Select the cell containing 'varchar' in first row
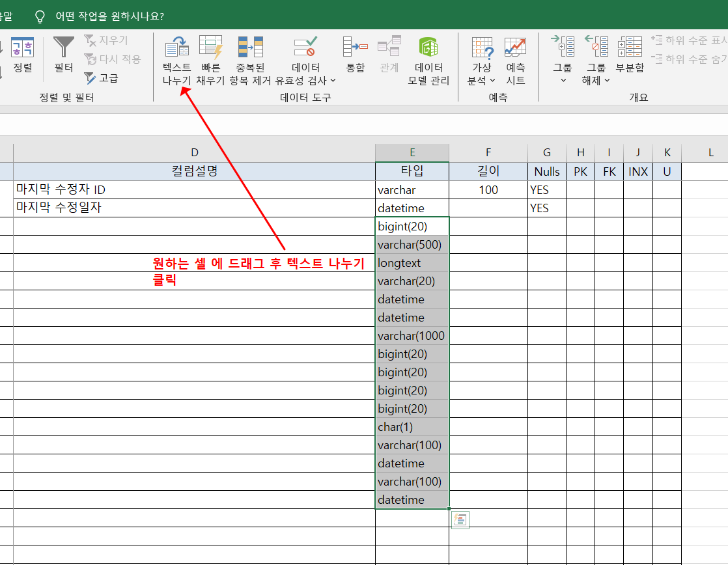 pyautogui.click(x=412, y=190)
